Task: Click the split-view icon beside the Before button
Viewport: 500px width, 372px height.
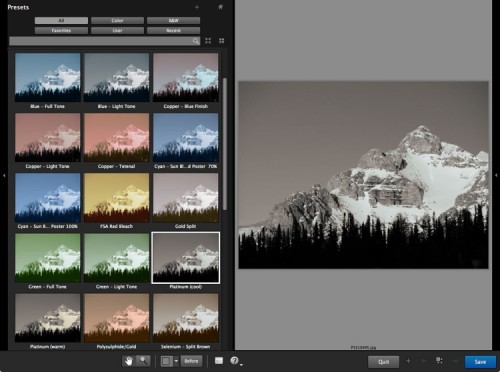Action: point(166,361)
